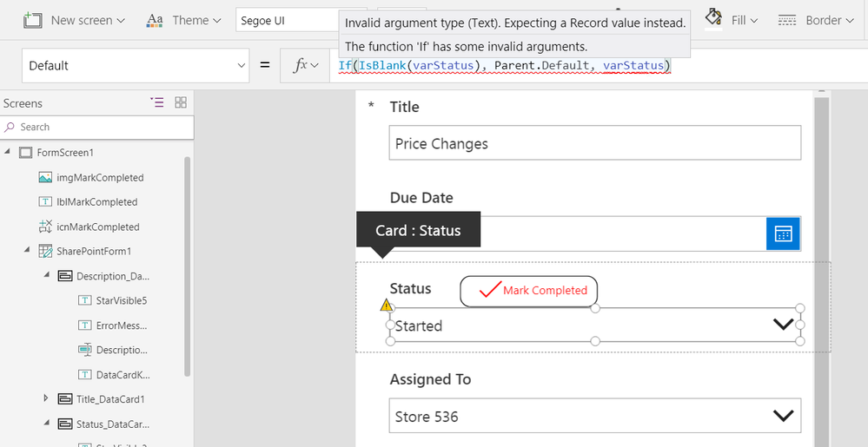The image size is (868, 447).
Task: Click the warning triangle icon on Status
Action: 387,305
